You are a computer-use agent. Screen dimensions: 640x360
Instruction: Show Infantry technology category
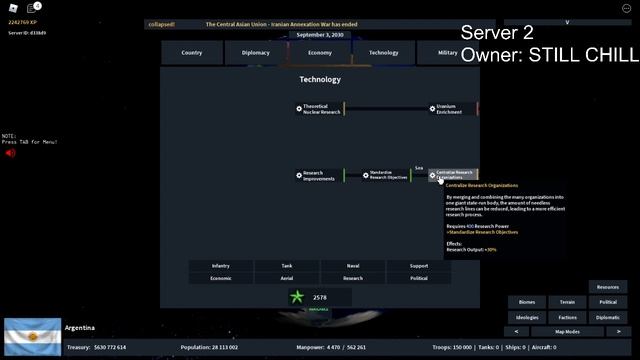coord(221,266)
